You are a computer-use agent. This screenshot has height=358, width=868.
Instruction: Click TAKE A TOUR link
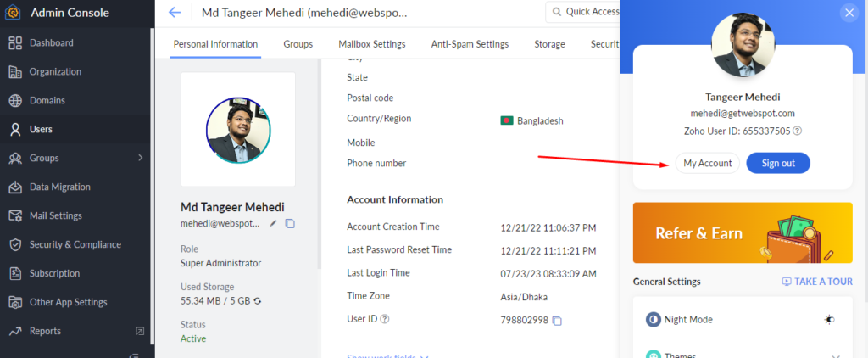click(x=817, y=282)
